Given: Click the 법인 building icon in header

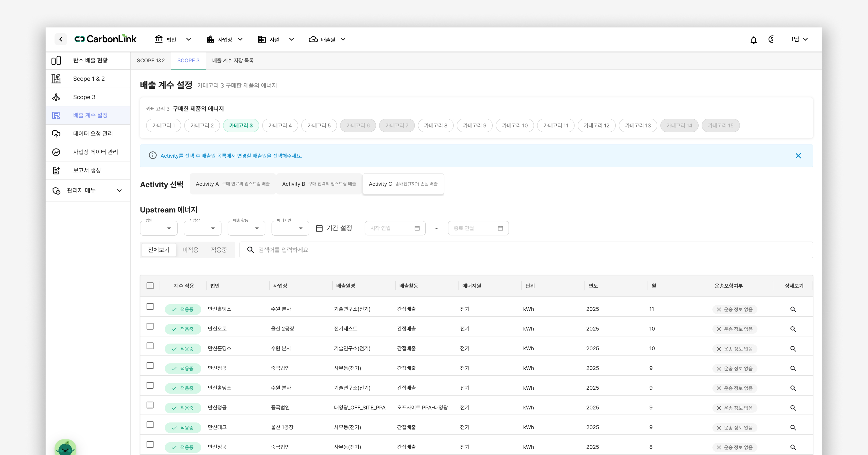Looking at the screenshot, I should point(158,39).
